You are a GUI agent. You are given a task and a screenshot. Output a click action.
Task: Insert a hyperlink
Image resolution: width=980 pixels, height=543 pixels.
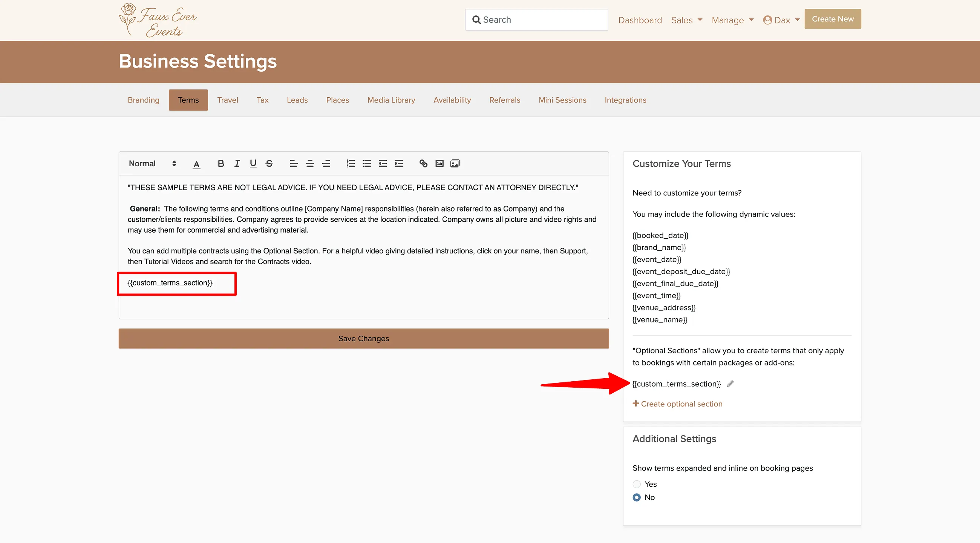pyautogui.click(x=423, y=164)
